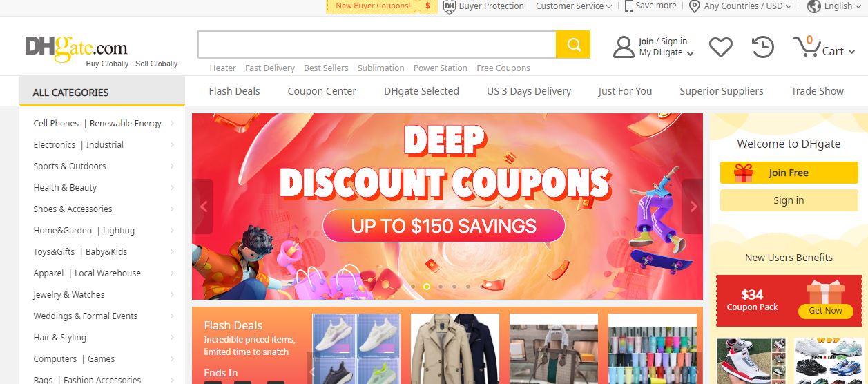Expand the Customer Service dropdown

[x=574, y=6]
